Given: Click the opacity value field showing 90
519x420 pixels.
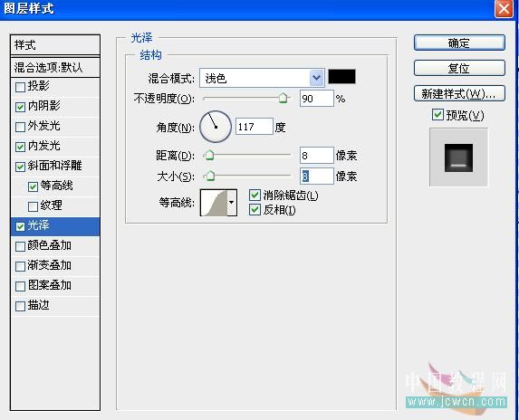Looking at the screenshot, I should (x=317, y=99).
